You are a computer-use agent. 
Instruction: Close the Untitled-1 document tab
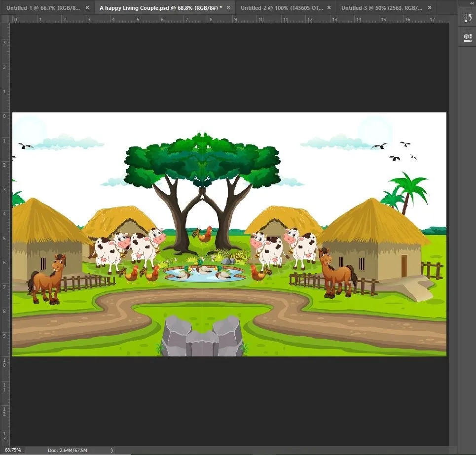pos(87,8)
